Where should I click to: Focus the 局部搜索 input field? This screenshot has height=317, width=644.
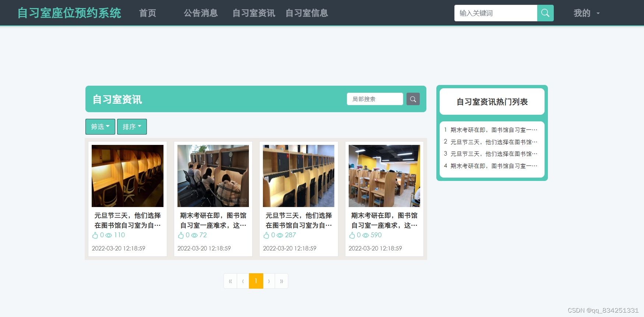[375, 99]
